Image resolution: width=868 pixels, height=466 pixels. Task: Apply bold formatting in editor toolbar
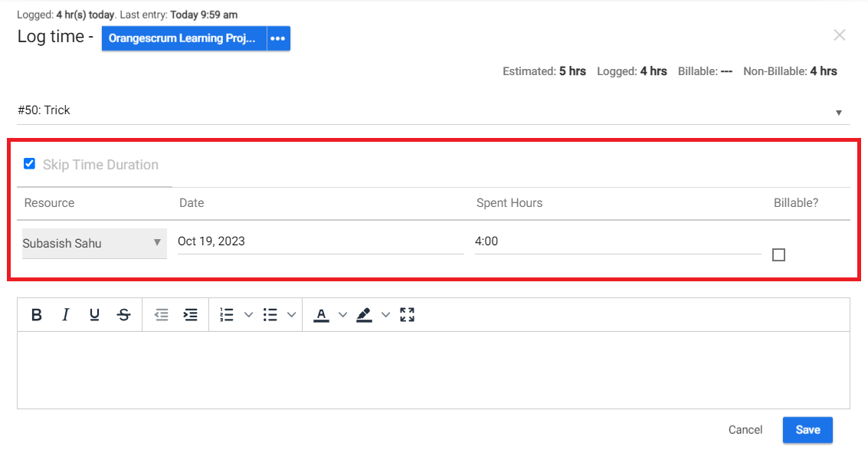coord(37,315)
